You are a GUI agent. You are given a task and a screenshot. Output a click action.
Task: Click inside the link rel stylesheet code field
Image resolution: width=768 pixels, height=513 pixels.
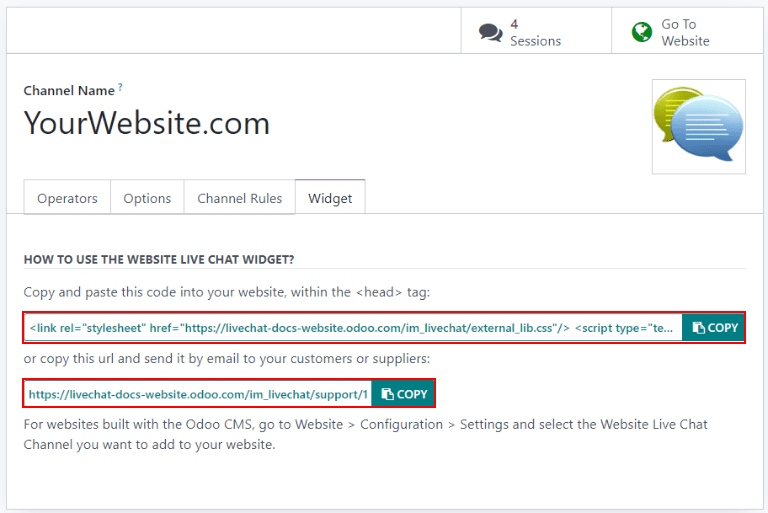(x=350, y=328)
